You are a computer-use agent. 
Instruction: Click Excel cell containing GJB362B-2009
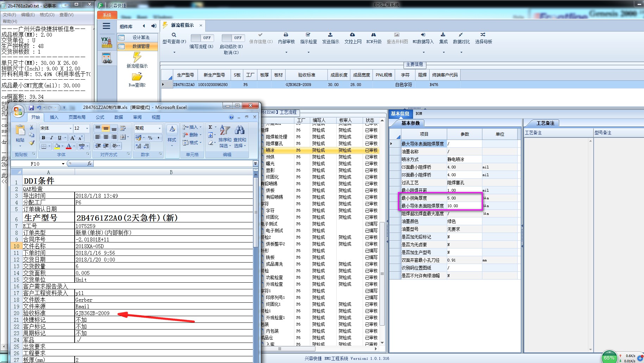click(164, 313)
